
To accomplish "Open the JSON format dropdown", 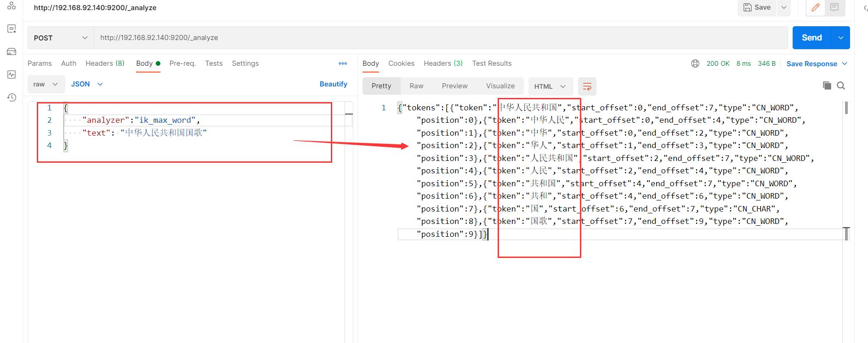I will 87,84.
